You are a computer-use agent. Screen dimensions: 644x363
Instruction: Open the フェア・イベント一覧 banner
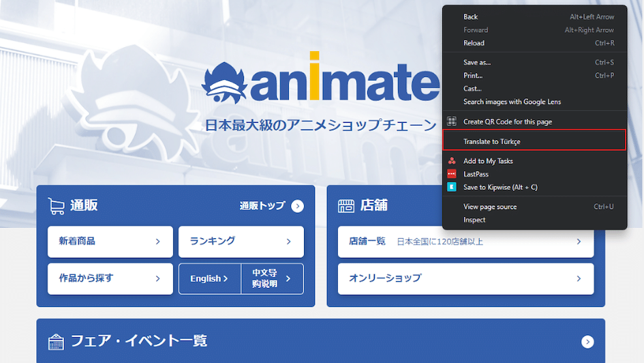coord(321,340)
